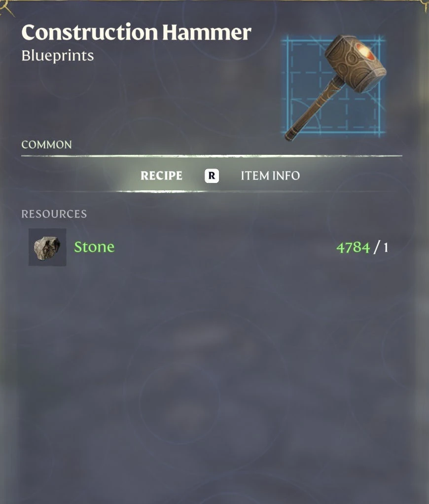429x504 pixels.
Task: Click the glowing orange face of the hammer
Action: click(x=366, y=52)
